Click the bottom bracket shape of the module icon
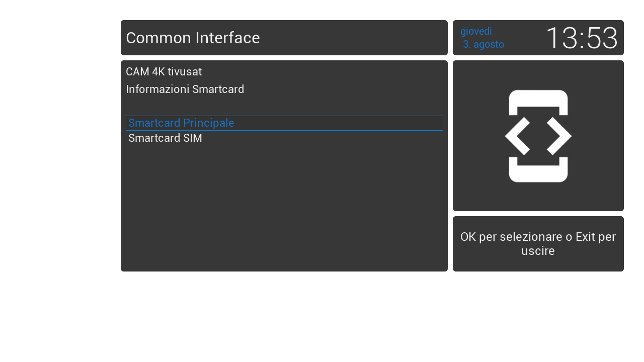 point(538,169)
